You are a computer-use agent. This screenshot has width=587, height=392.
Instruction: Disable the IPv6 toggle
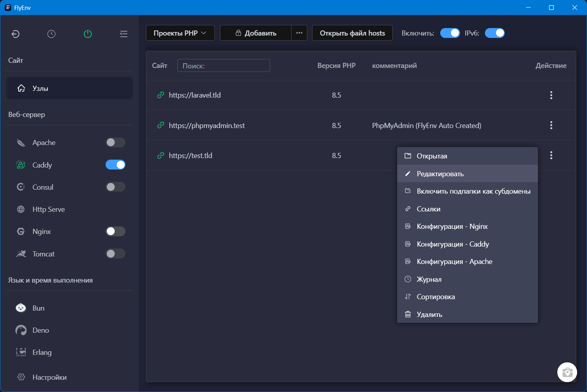[x=494, y=33]
